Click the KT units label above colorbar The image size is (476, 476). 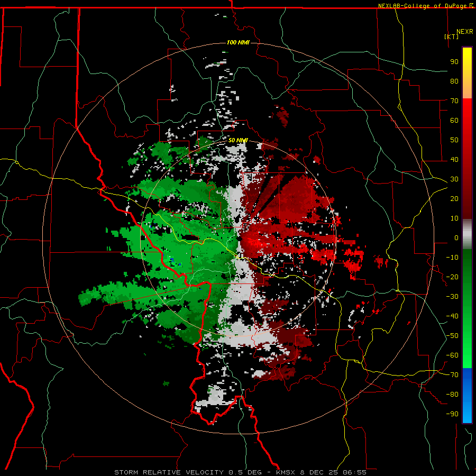[x=451, y=36]
